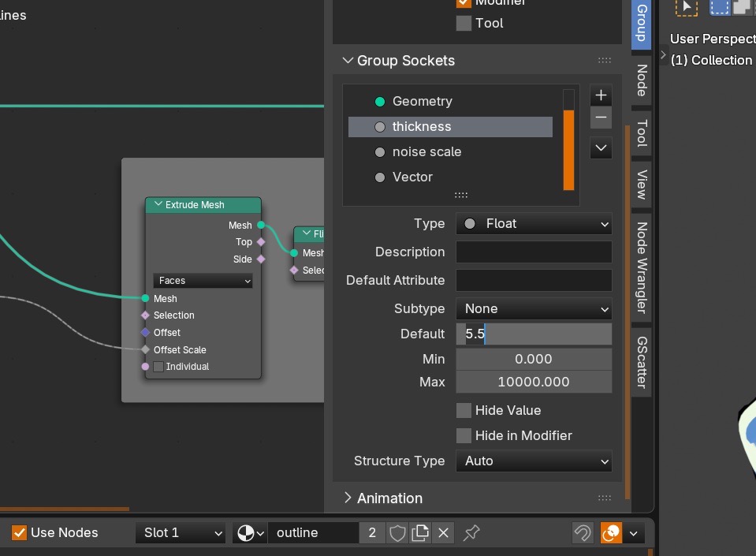Viewport: 756px width, 556px height.
Task: Click the material user count 2
Action: pos(372,533)
